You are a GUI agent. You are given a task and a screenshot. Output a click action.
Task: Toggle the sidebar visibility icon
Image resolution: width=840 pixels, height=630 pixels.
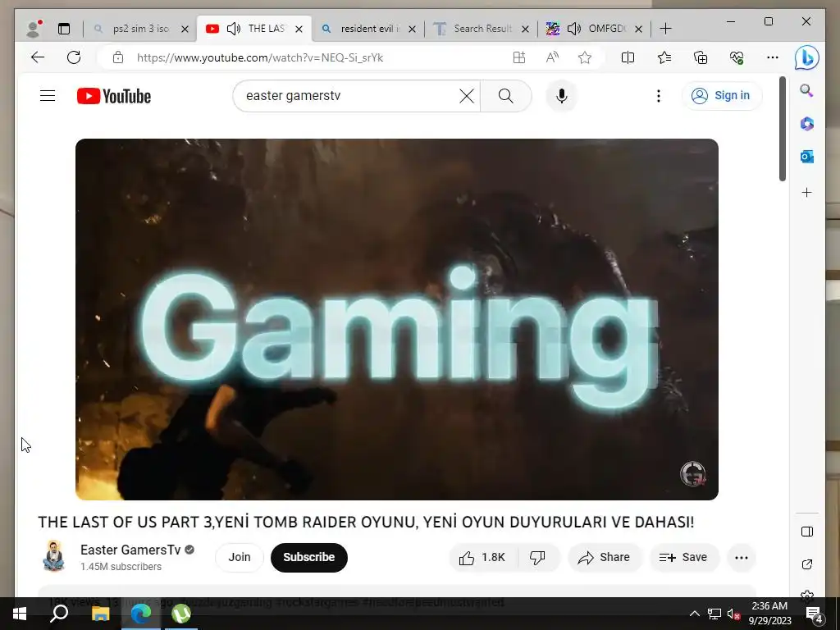click(x=807, y=532)
